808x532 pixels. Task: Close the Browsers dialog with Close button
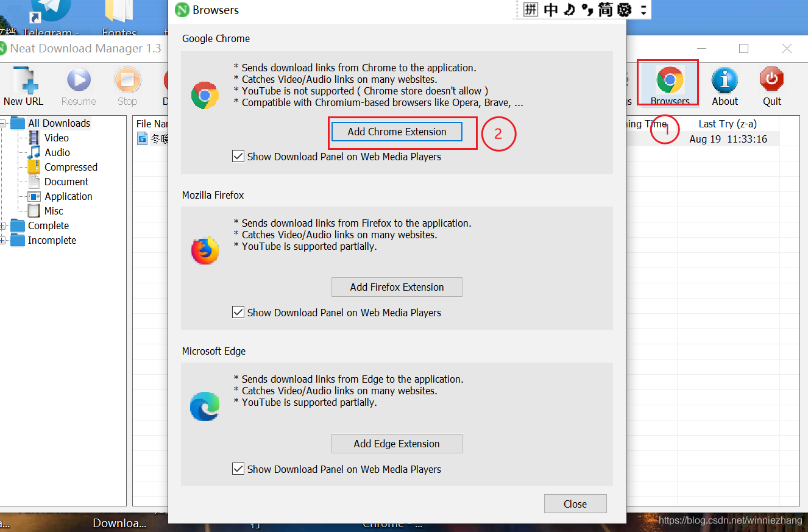[x=575, y=504]
